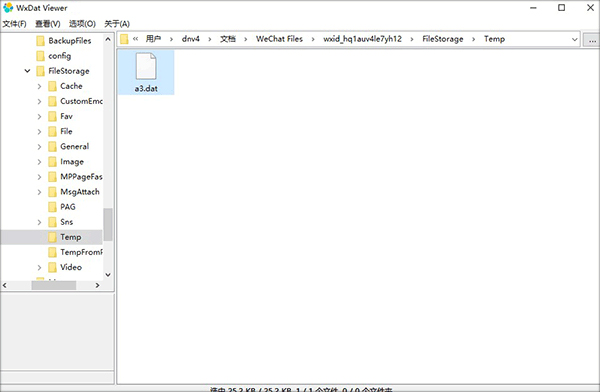Click the BackupFiles folder icon
Image resolution: width=600 pixels, height=392 pixels.
point(41,41)
